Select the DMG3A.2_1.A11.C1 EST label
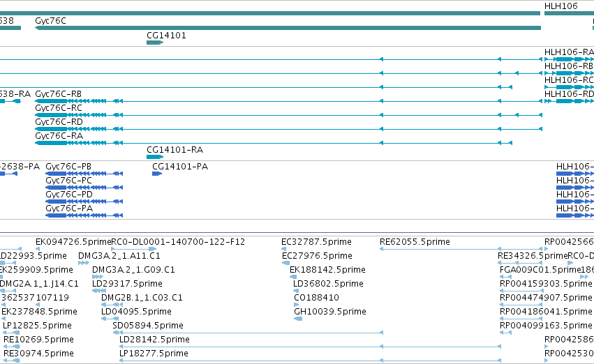This screenshot has width=594, height=364. click(x=119, y=256)
